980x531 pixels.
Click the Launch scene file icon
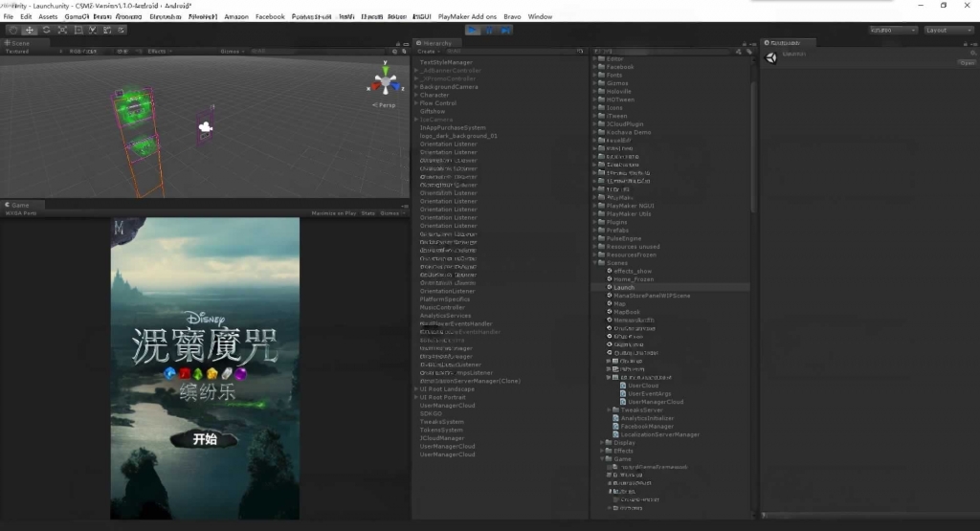[610, 287]
